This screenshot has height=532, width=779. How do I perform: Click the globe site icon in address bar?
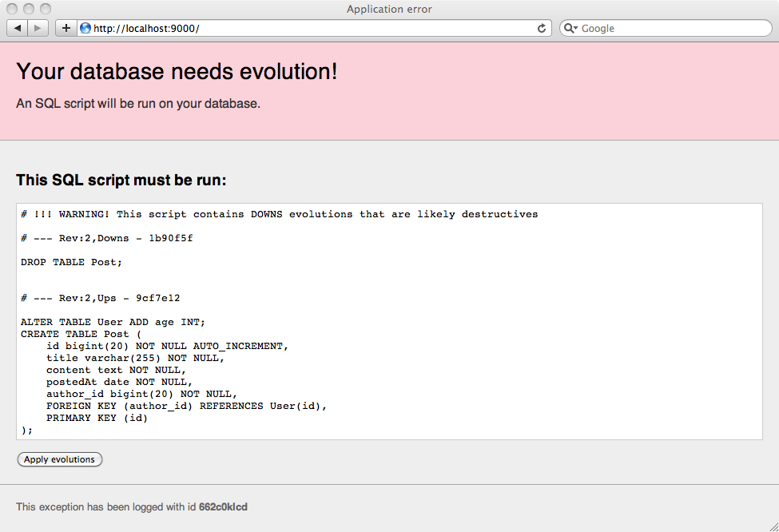coord(85,28)
